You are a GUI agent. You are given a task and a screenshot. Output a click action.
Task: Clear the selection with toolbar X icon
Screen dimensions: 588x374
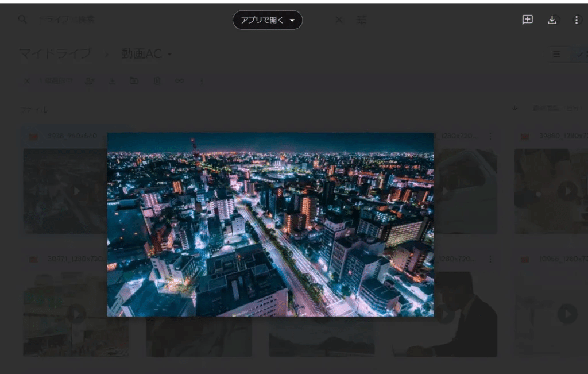(x=27, y=81)
